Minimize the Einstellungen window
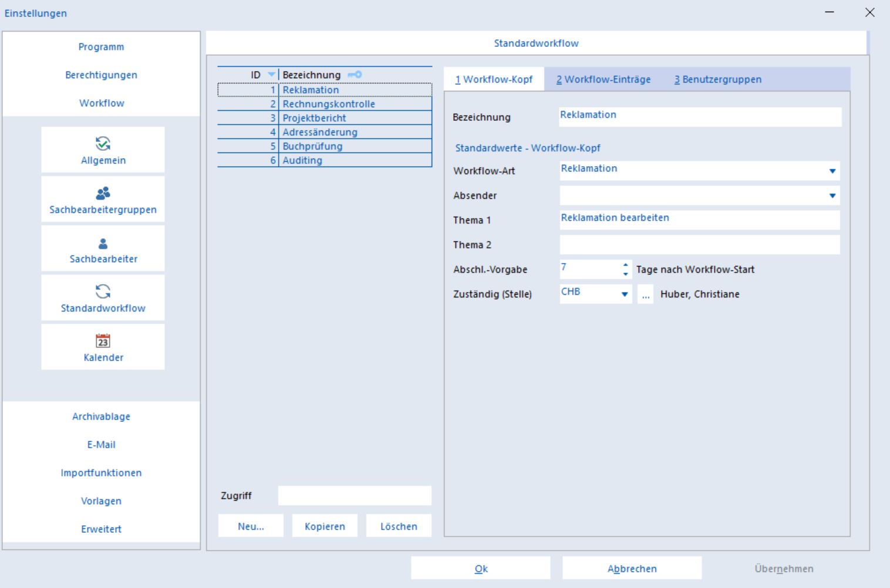890x588 pixels. point(829,12)
